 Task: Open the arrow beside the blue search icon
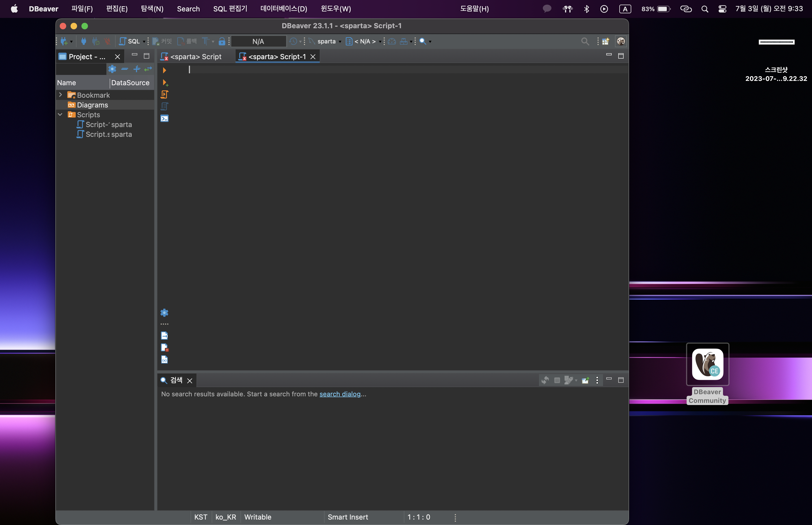click(x=430, y=42)
